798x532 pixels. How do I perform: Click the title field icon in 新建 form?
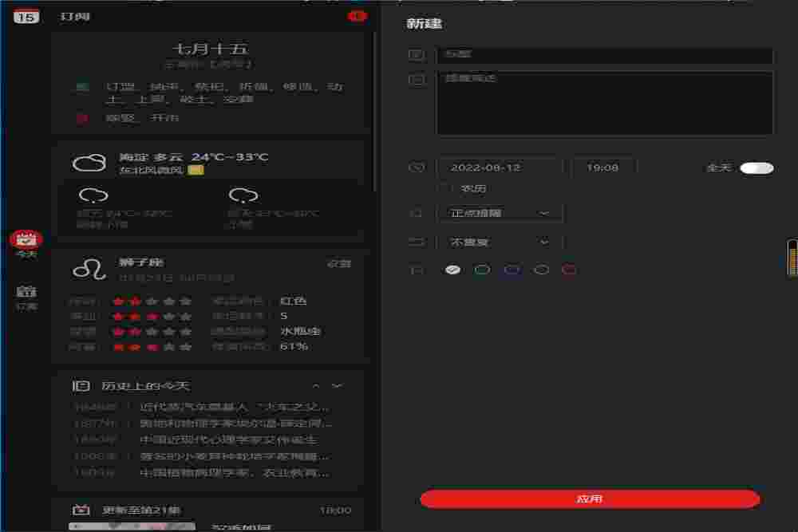(x=417, y=54)
